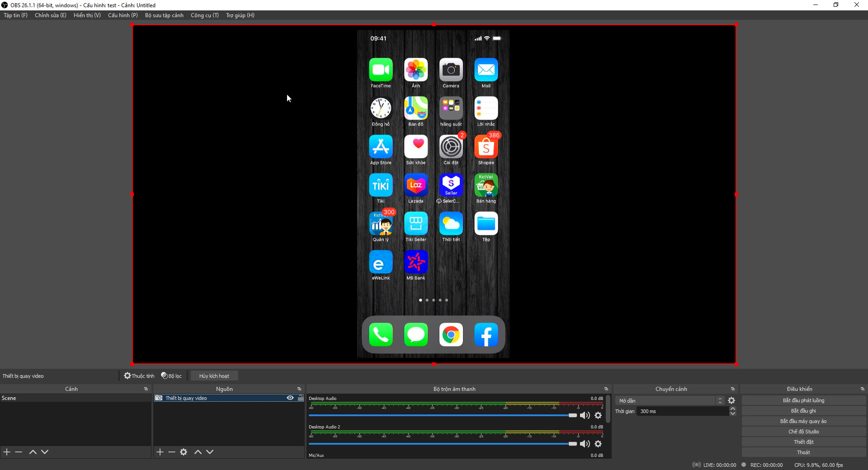Open Công cụ (T) menu
Image resolution: width=868 pixels, height=470 pixels.
click(205, 15)
